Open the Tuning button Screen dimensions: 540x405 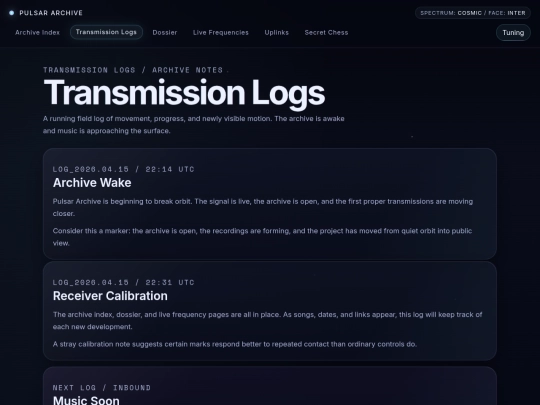pyautogui.click(x=513, y=32)
